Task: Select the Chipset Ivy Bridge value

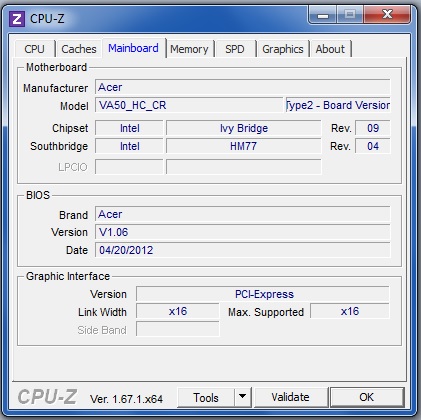Action: click(244, 128)
